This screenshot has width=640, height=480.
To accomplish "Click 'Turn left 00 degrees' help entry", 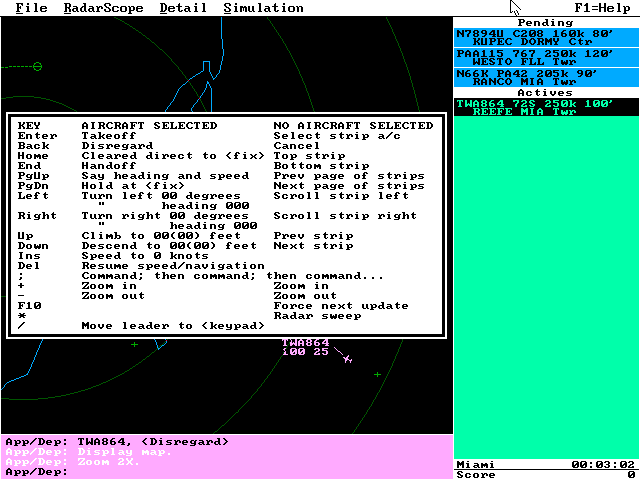I will coord(161,196).
